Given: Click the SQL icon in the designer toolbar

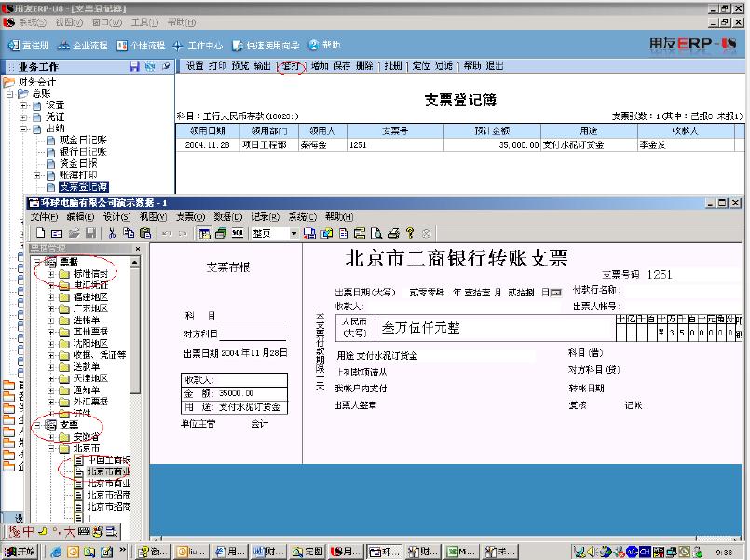Looking at the screenshot, I should click(x=238, y=233).
